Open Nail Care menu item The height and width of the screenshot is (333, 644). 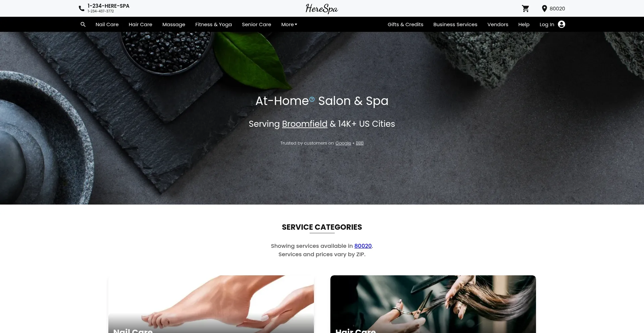[107, 24]
